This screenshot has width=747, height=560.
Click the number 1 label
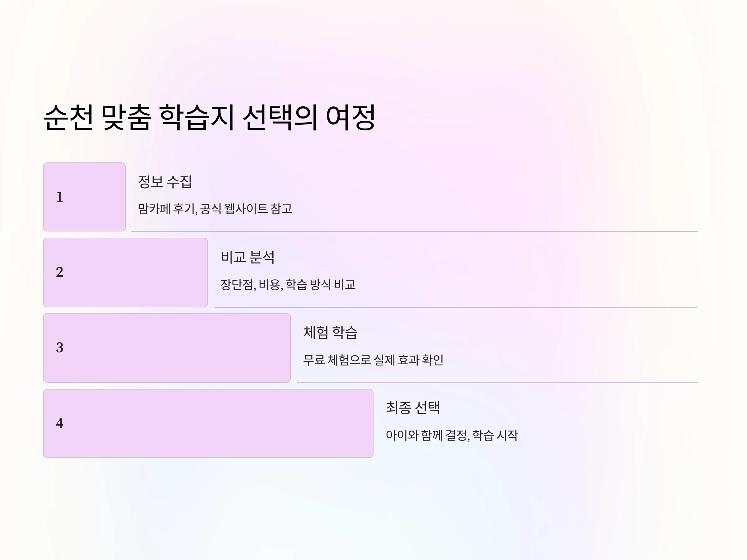click(59, 197)
